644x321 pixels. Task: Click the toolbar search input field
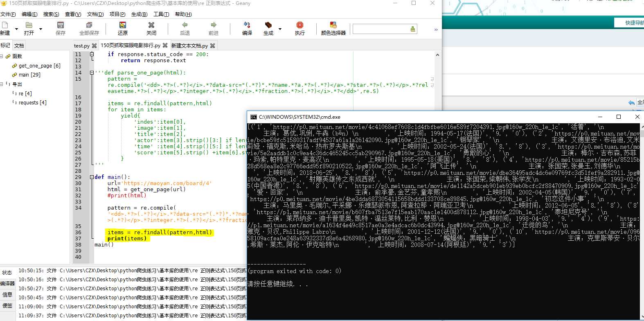(381, 29)
